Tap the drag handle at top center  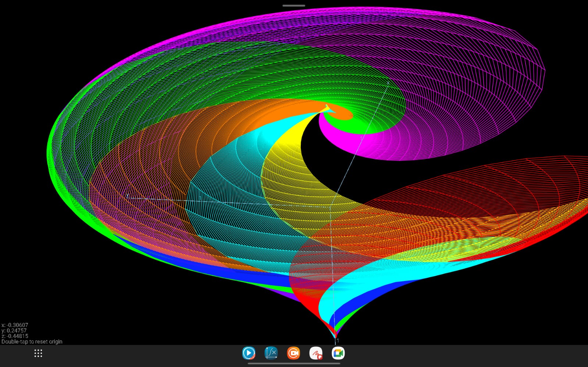click(293, 6)
